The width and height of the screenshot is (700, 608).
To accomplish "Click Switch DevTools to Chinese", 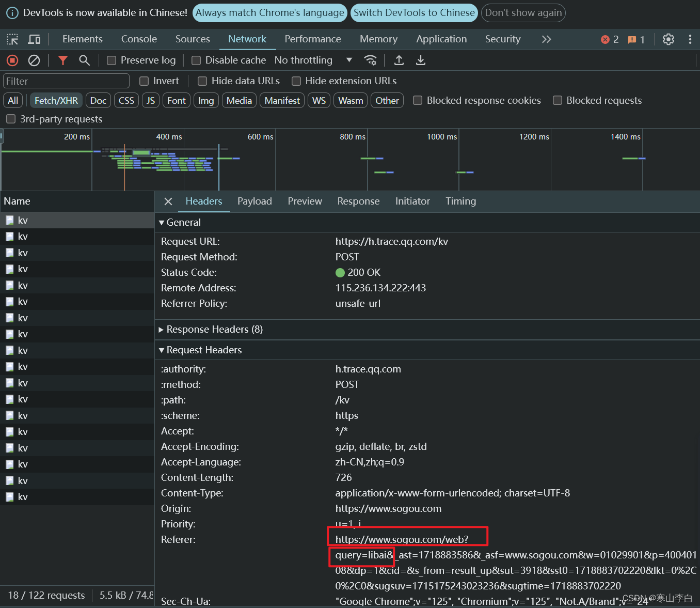I will (414, 13).
